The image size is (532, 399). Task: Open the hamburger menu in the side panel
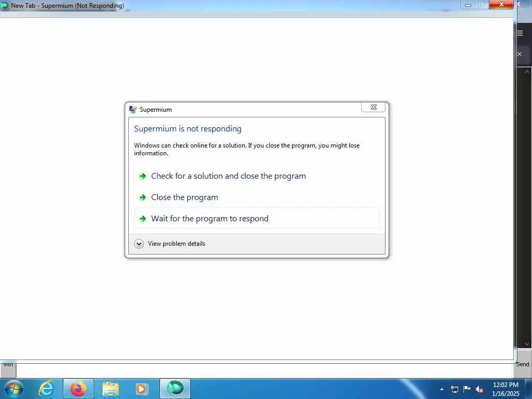[520, 33]
